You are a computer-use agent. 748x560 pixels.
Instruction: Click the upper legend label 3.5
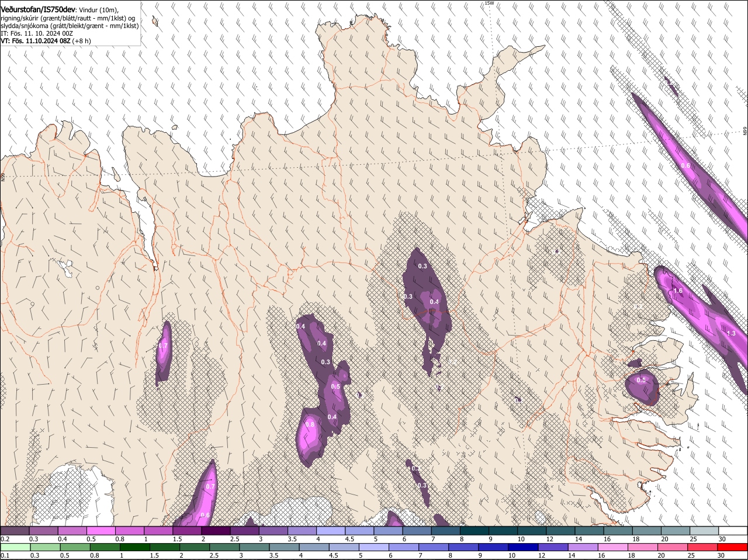pos(293,539)
